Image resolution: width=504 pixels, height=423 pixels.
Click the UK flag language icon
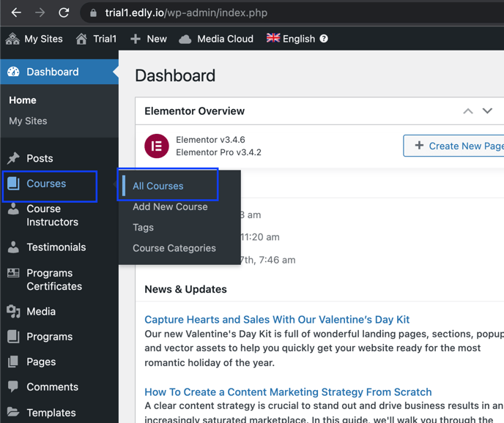[273, 38]
